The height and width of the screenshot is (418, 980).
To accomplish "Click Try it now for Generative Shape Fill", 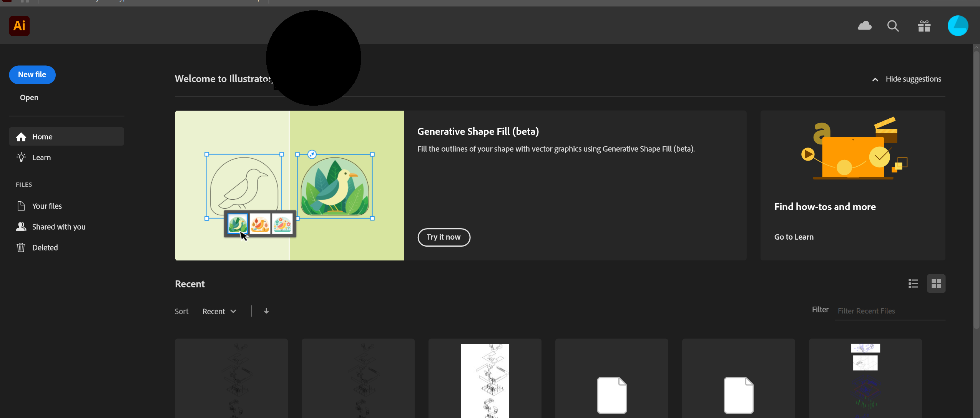I will 443,237.
